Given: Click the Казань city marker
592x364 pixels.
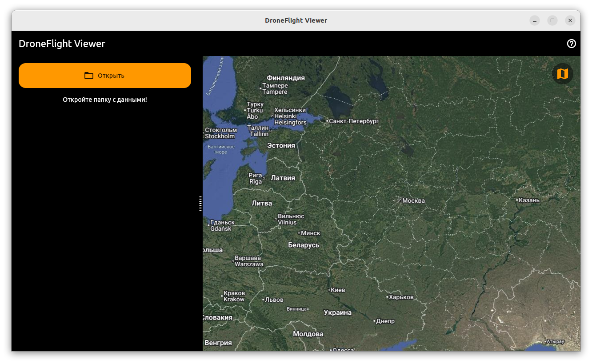Looking at the screenshot, I should [x=517, y=200].
